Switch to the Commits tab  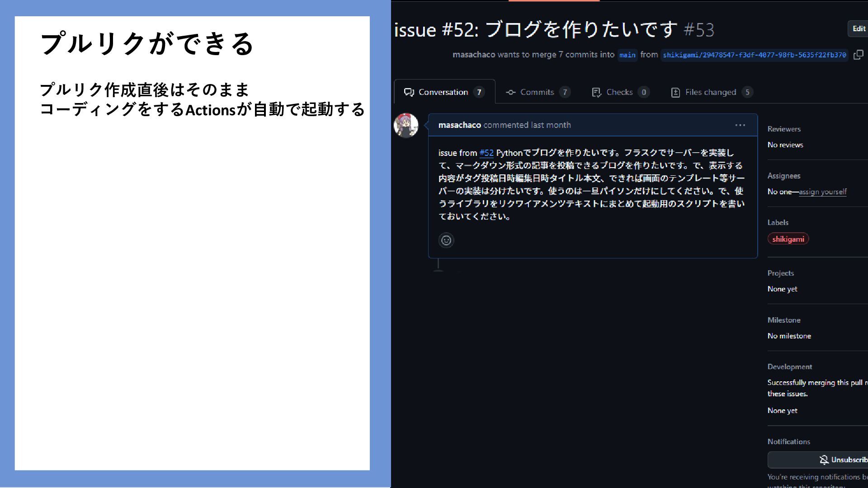(538, 92)
